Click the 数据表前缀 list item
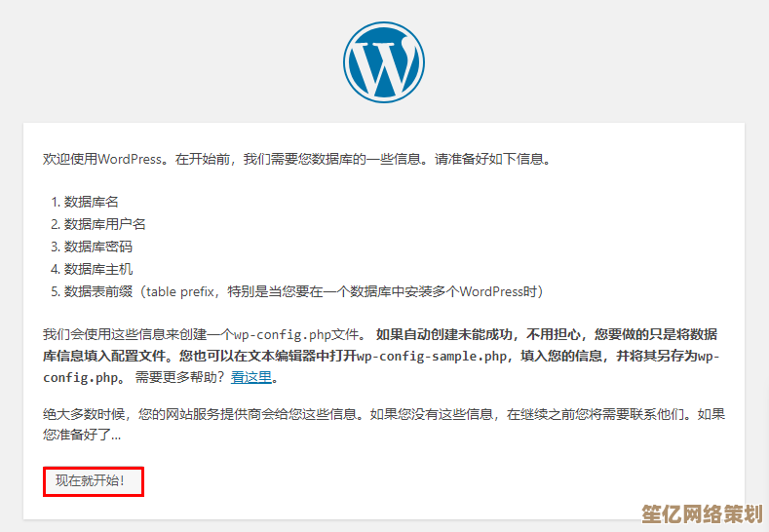This screenshot has height=532, width=769. [97, 291]
